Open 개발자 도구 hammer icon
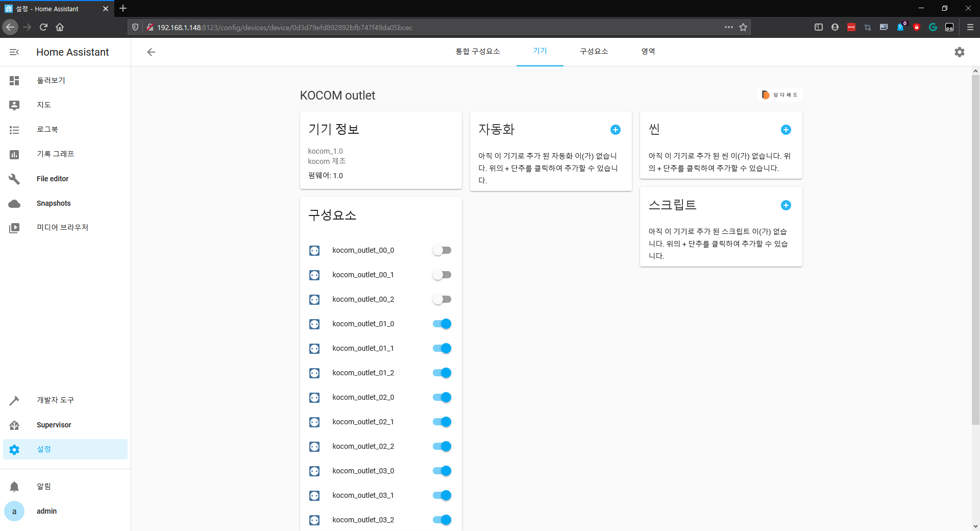This screenshot has height=531, width=980. (x=14, y=400)
